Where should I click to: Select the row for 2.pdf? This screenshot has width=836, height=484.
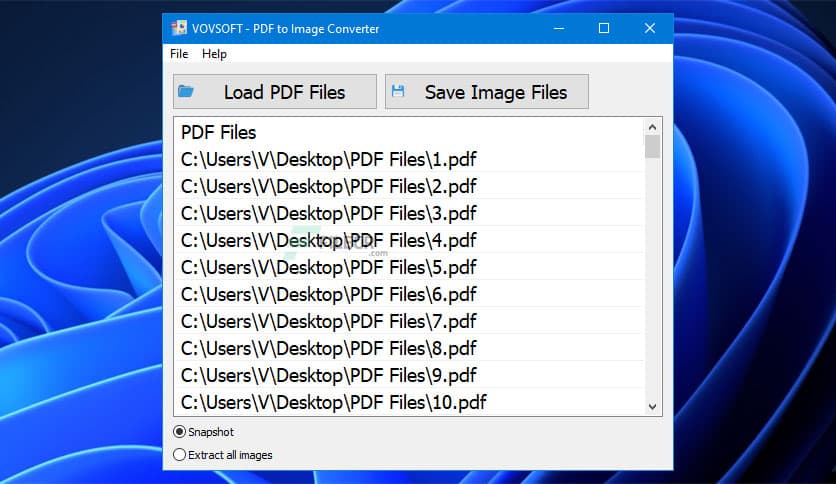pyautogui.click(x=409, y=186)
